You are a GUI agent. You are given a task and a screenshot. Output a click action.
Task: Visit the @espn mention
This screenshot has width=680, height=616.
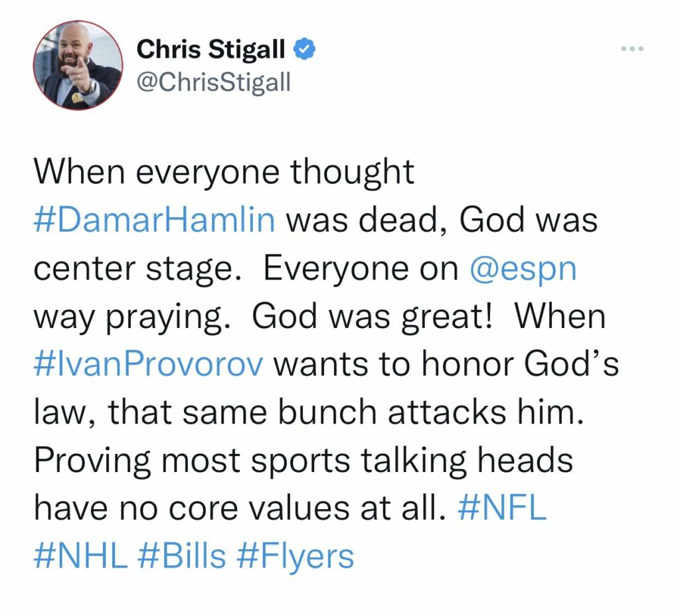coord(523,269)
